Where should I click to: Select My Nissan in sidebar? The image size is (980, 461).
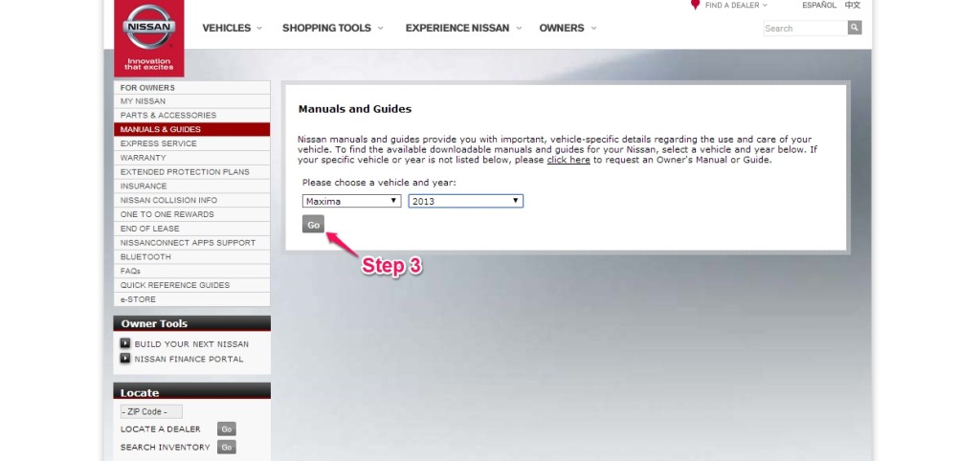point(191,101)
